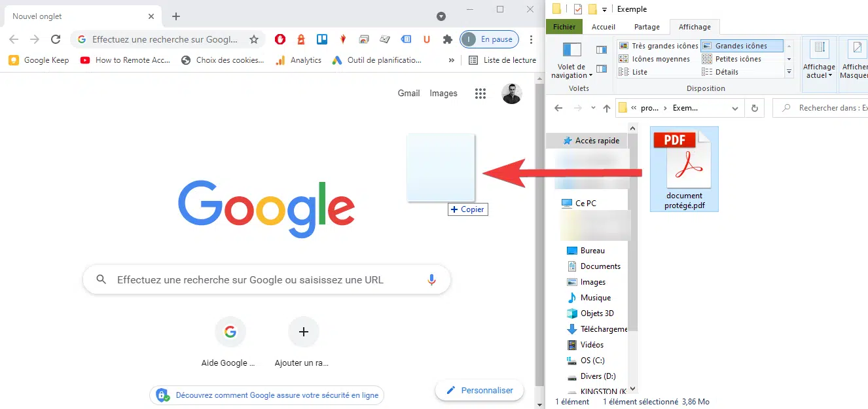Open the Fichier ribbon tab in Explorer
The width and height of the screenshot is (868, 409).
564,27
